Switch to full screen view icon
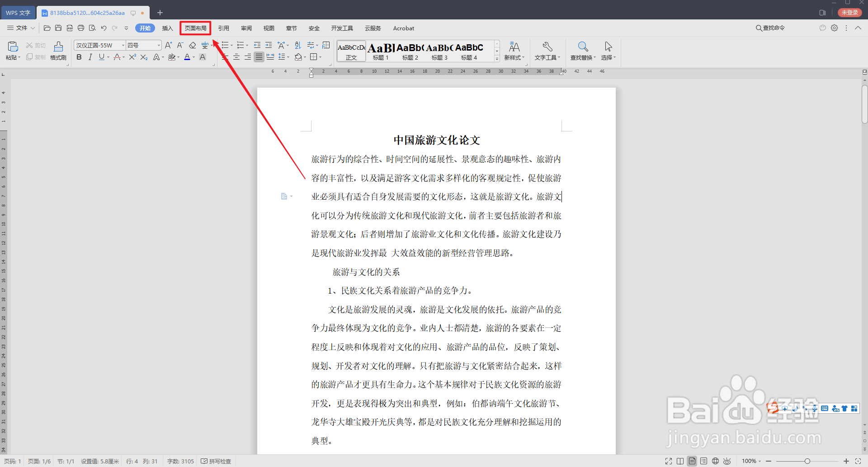The height and width of the screenshot is (467, 868). [669, 461]
